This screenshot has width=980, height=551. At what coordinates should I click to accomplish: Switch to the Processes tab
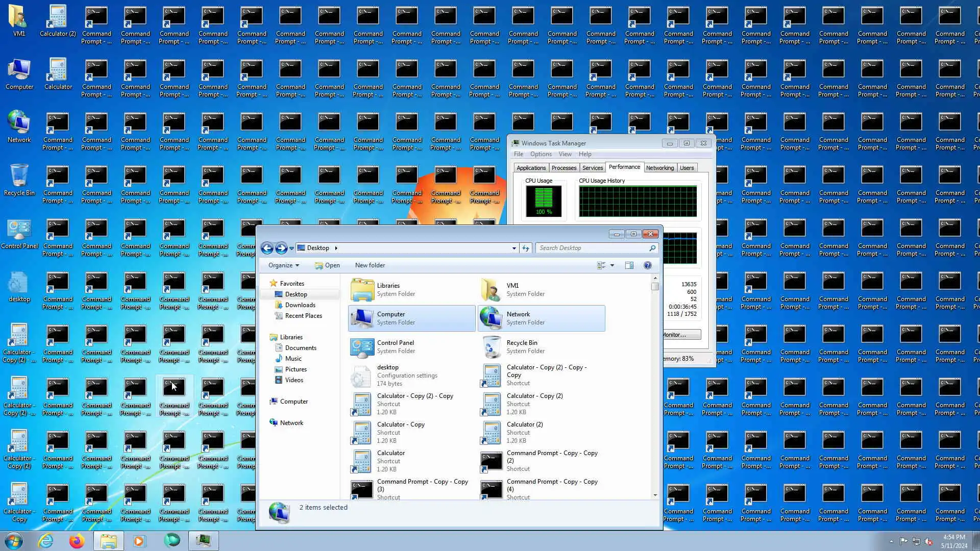click(564, 168)
